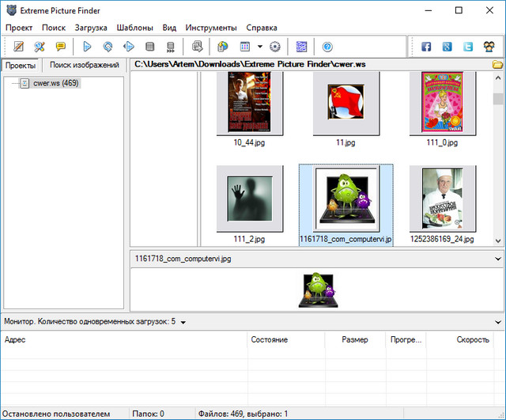The height and width of the screenshot is (420, 506).
Task: Collapse the preview panel for 1161718_com_computervi.jpg
Action: [497, 258]
